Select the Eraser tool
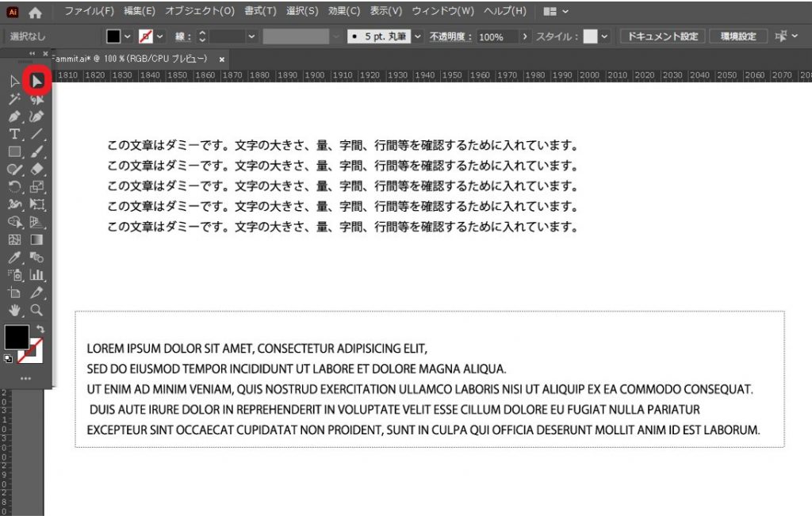Viewport: 812px width, 516px height. (36, 170)
